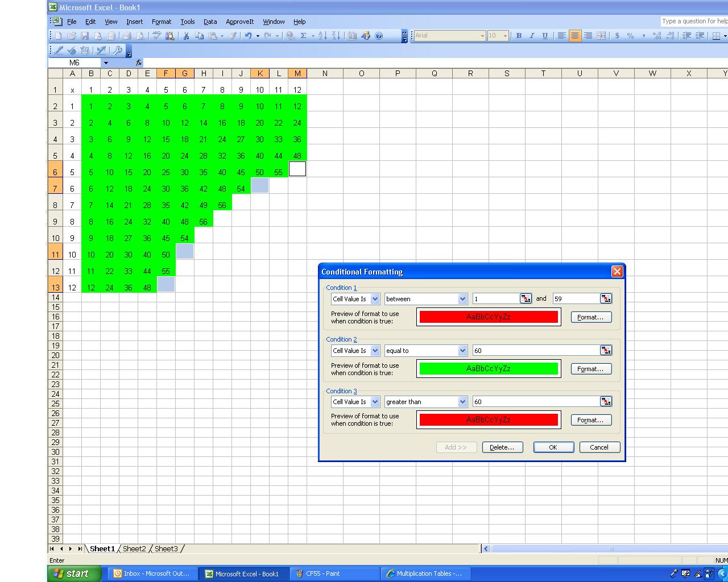Screen dimensions: 728x582
Task: Toggle Bold formatting
Action: pos(519,36)
